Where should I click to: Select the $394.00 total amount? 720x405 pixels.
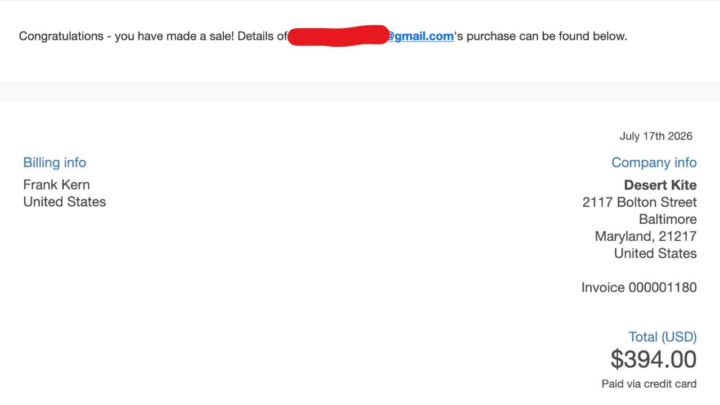(x=653, y=359)
